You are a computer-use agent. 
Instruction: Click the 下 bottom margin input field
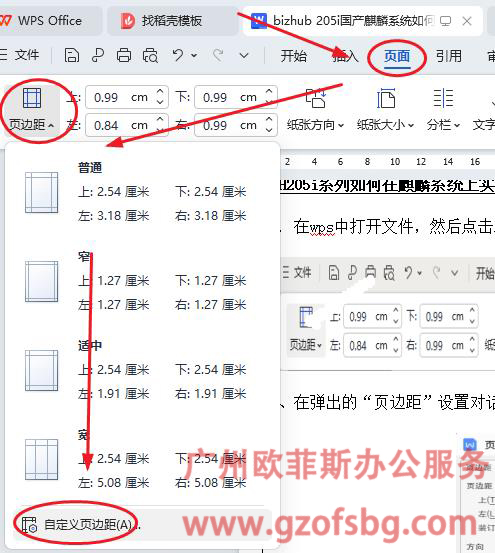(229, 97)
